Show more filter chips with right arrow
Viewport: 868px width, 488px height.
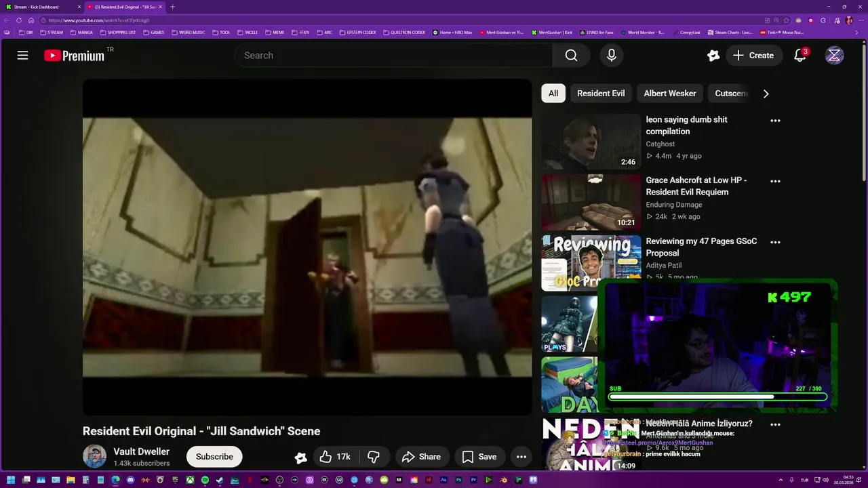pyautogui.click(x=766, y=94)
